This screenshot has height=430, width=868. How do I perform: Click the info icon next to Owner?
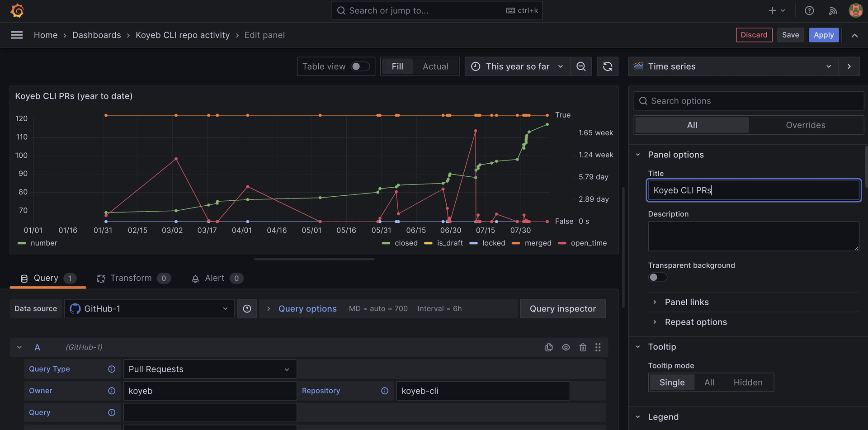(112, 391)
